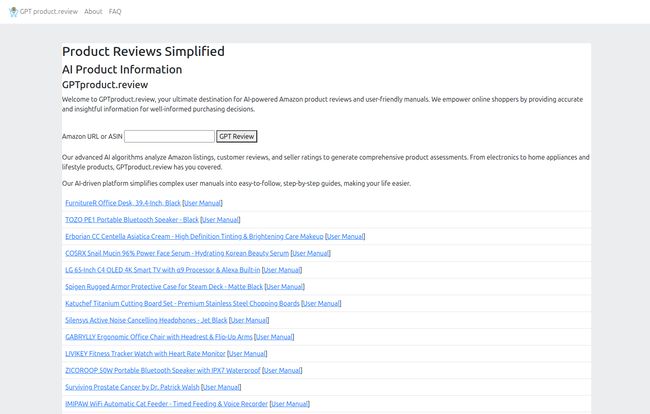Open User Manual for TOZO PE1 speaker
650x414 pixels.
tap(220, 220)
